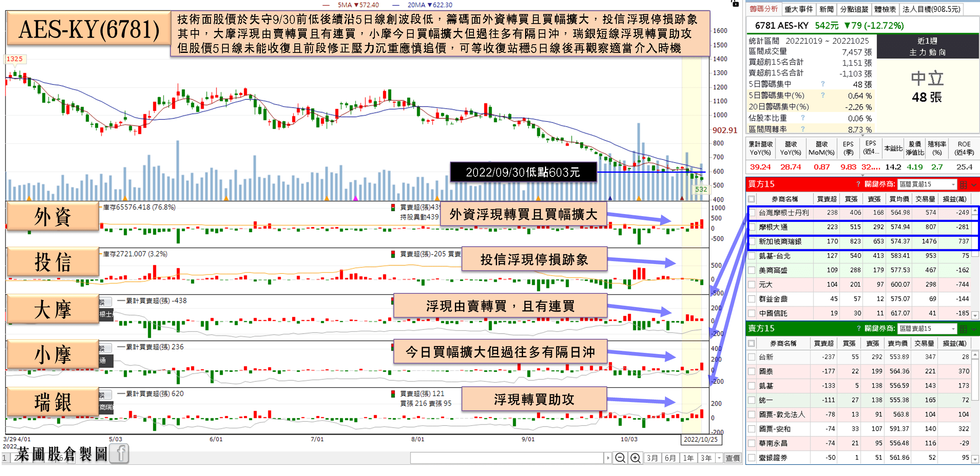Screen dimensions: 980x476
Task: Check the 台灣摩根士丹利 row checkbox
Action: click(752, 213)
